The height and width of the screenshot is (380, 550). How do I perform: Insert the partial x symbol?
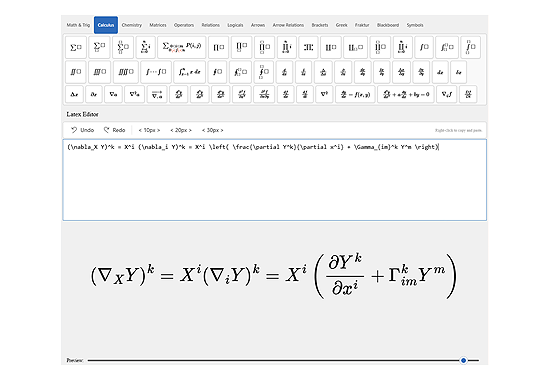[94, 94]
